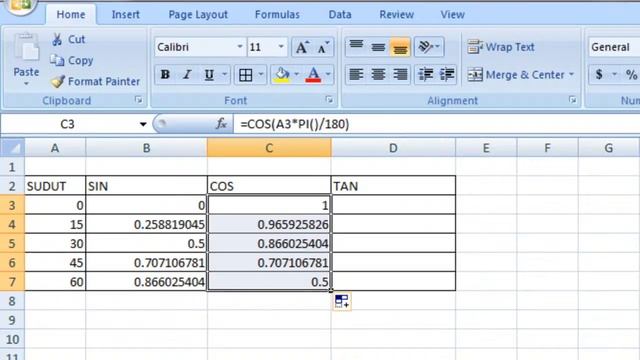Click Merge & Center

516,75
